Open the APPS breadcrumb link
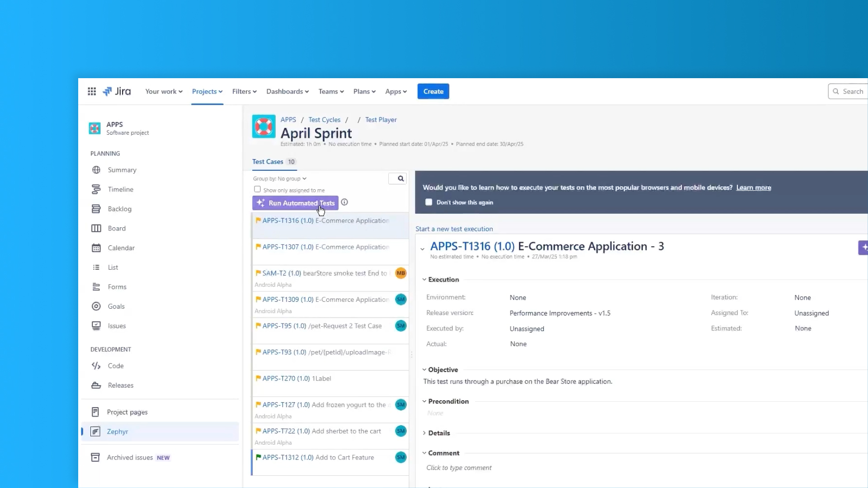This screenshot has height=488, width=868. point(288,119)
